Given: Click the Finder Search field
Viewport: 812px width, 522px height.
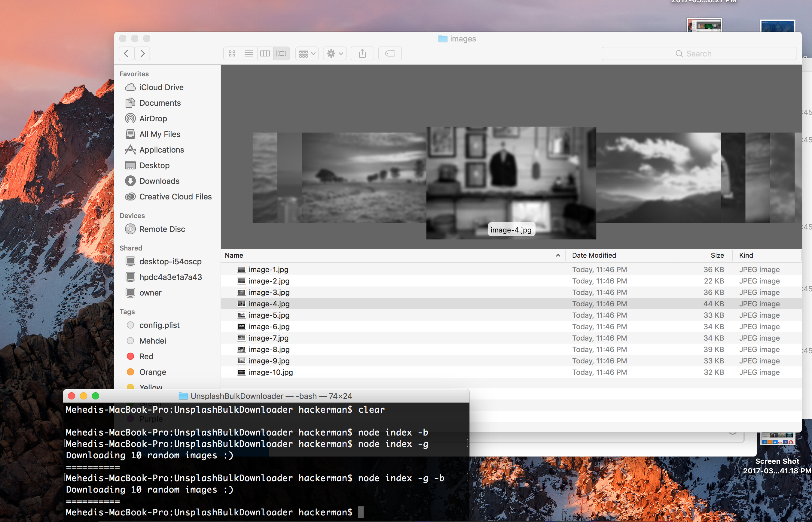Looking at the screenshot, I should point(699,53).
